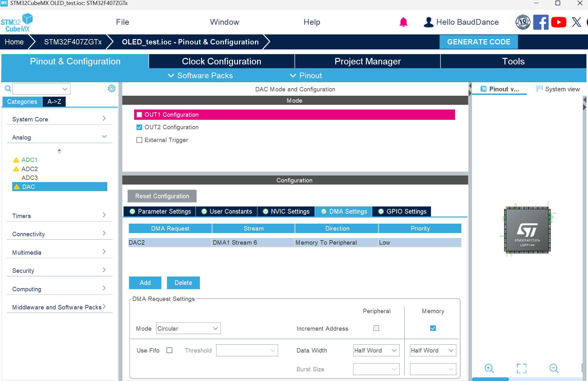Image resolution: width=588 pixels, height=381 pixels.
Task: Click the STM32F407ZGTx breadcrumb
Action: coord(73,42)
